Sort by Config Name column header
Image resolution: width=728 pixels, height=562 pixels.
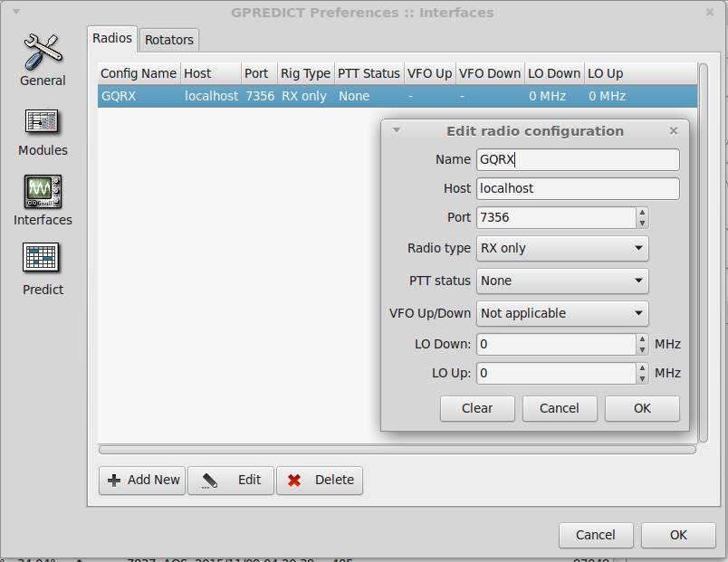pyautogui.click(x=139, y=73)
